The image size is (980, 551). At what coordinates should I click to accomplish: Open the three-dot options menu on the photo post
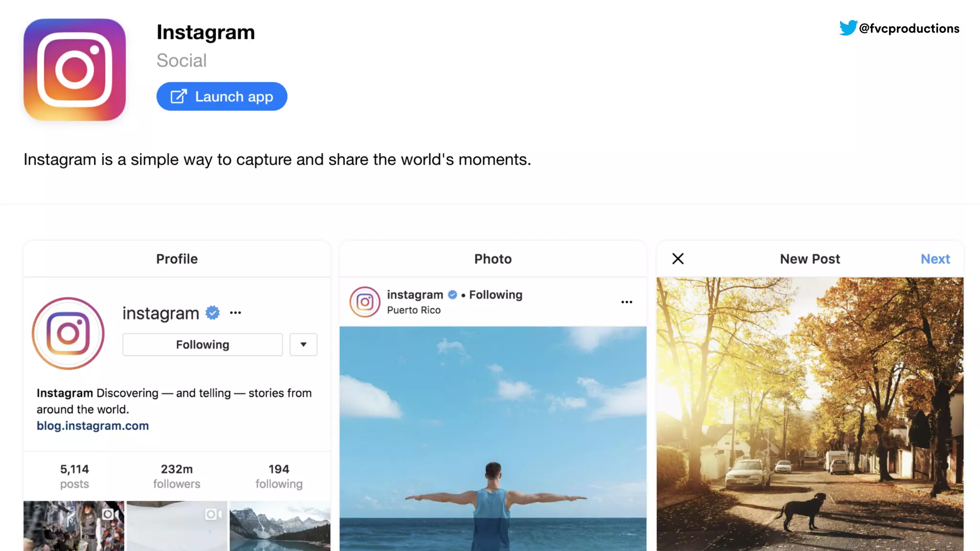tap(627, 302)
